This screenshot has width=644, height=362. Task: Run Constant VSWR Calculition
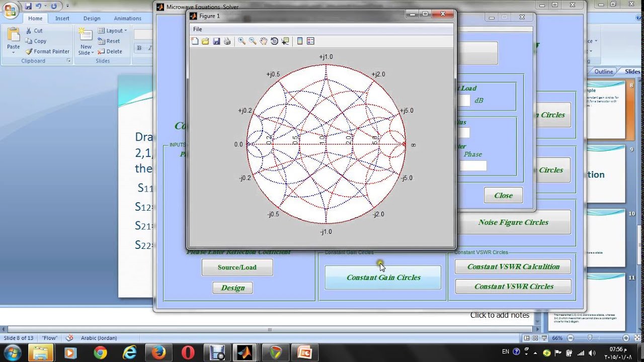(x=513, y=266)
